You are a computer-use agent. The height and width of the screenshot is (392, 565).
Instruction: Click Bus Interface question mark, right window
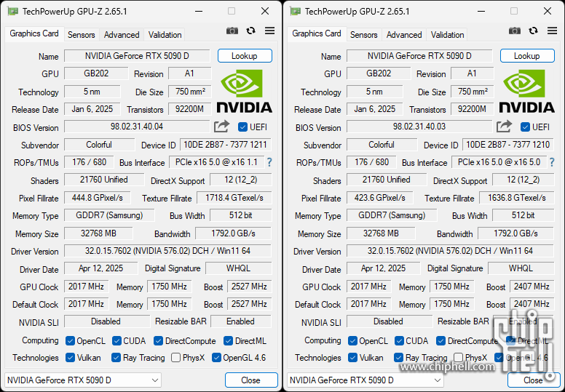(x=552, y=162)
